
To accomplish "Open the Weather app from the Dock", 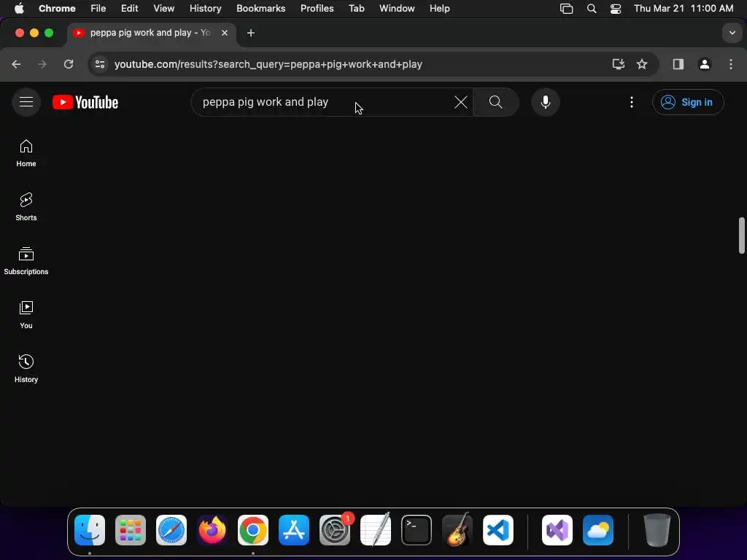I will click(x=598, y=530).
